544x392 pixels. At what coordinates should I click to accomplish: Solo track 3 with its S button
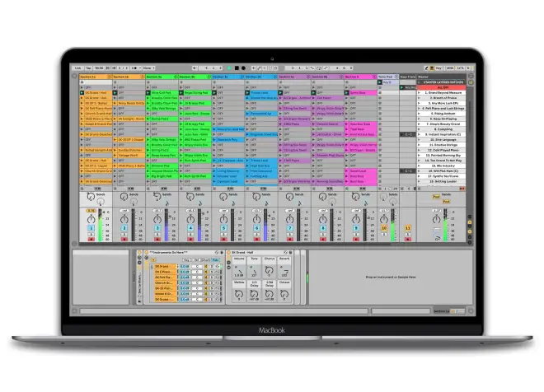pyautogui.click(x=157, y=235)
